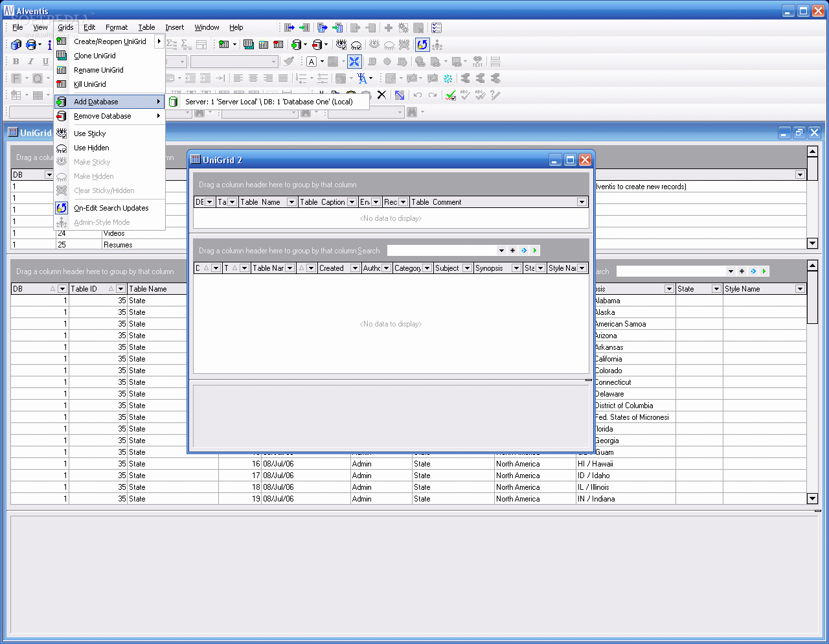Click the cyan snowflake toolbar icon
This screenshot has width=829, height=644.
pos(448,78)
